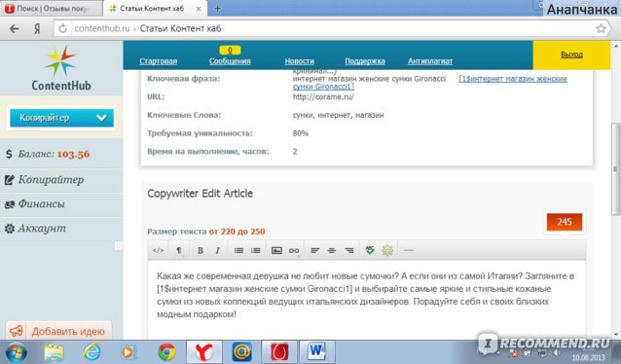Open Mail.ru agent from taskbar
Screen dimensions: 621x364
(242, 352)
